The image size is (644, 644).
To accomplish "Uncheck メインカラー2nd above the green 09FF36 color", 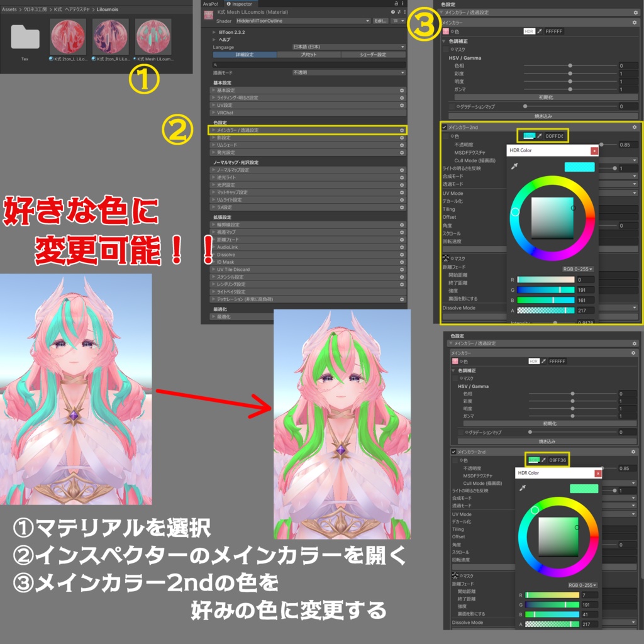I will (453, 452).
